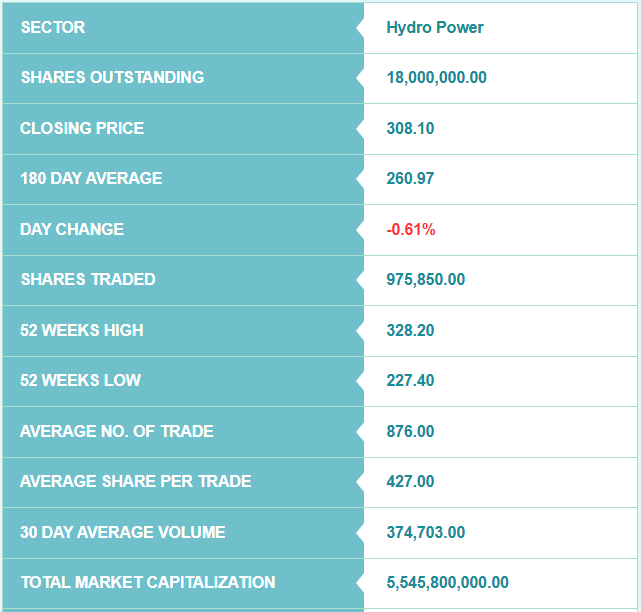Click the SHARES TRADED label
This screenshot has height=612, width=641.
(88, 279)
